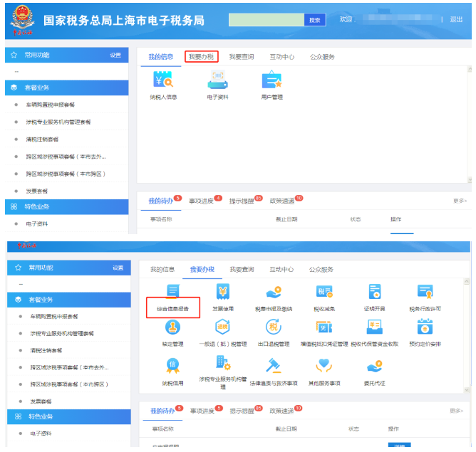Click the 法律追责与救济事项 gavel icon
476x452 pixels.
point(274,365)
